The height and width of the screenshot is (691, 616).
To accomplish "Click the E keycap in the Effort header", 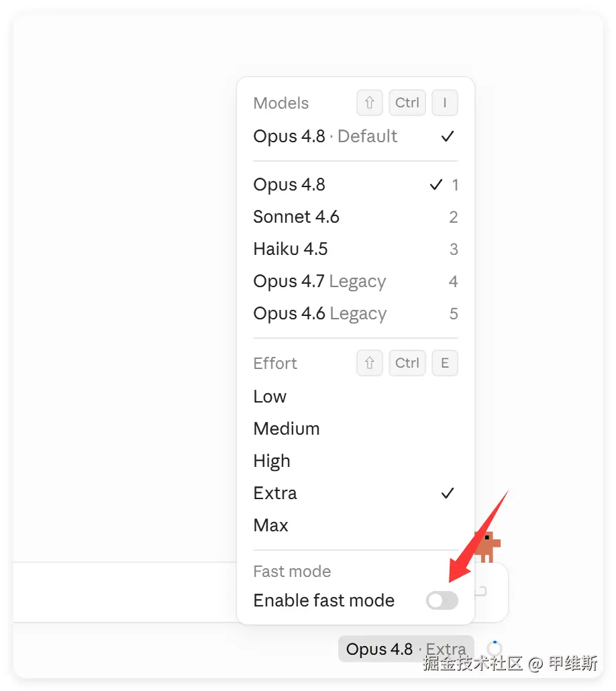I will click(444, 363).
